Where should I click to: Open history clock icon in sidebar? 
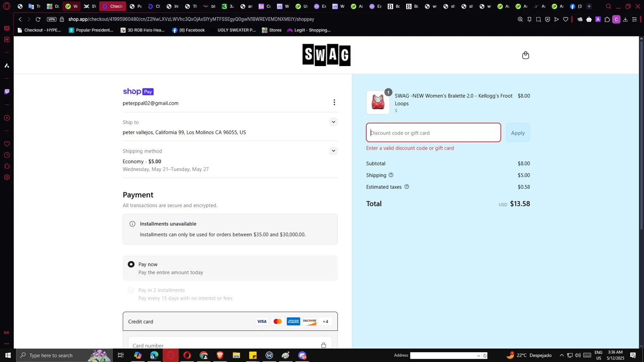(7, 155)
